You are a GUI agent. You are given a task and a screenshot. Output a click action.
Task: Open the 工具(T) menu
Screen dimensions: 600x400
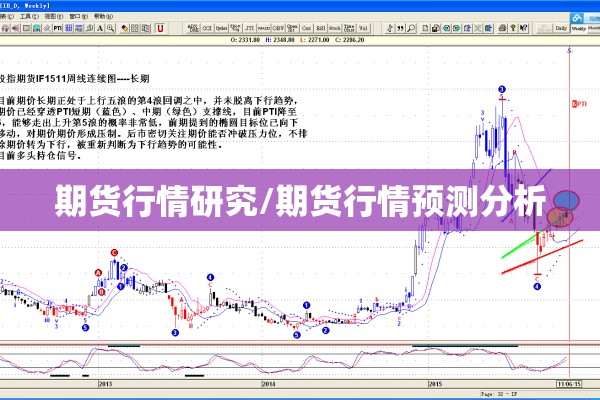[29, 16]
